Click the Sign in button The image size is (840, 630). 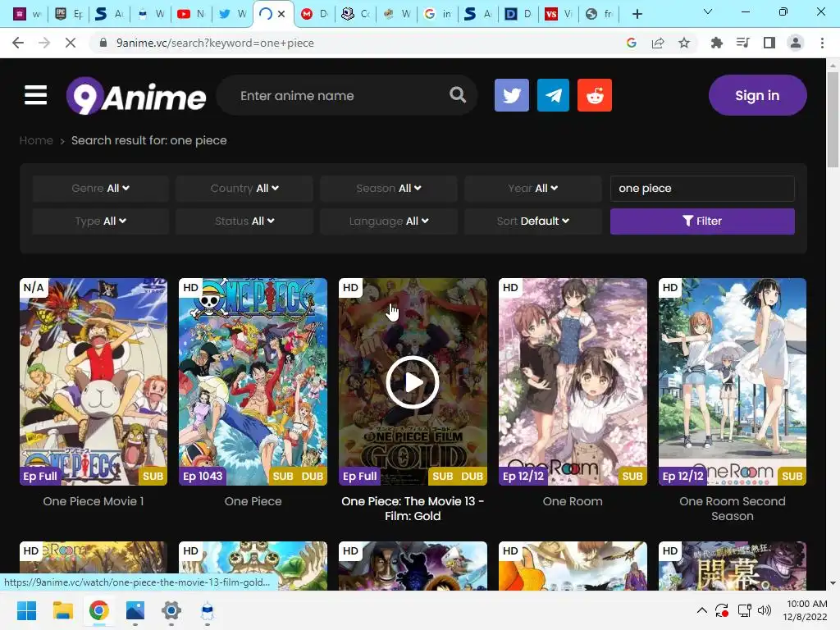tap(757, 95)
